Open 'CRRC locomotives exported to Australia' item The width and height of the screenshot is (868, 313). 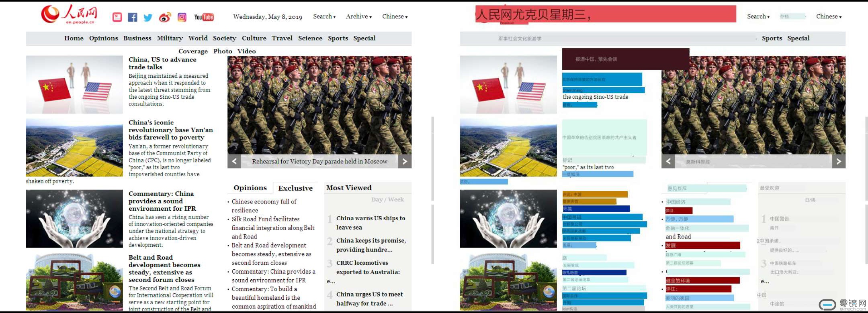click(x=368, y=267)
